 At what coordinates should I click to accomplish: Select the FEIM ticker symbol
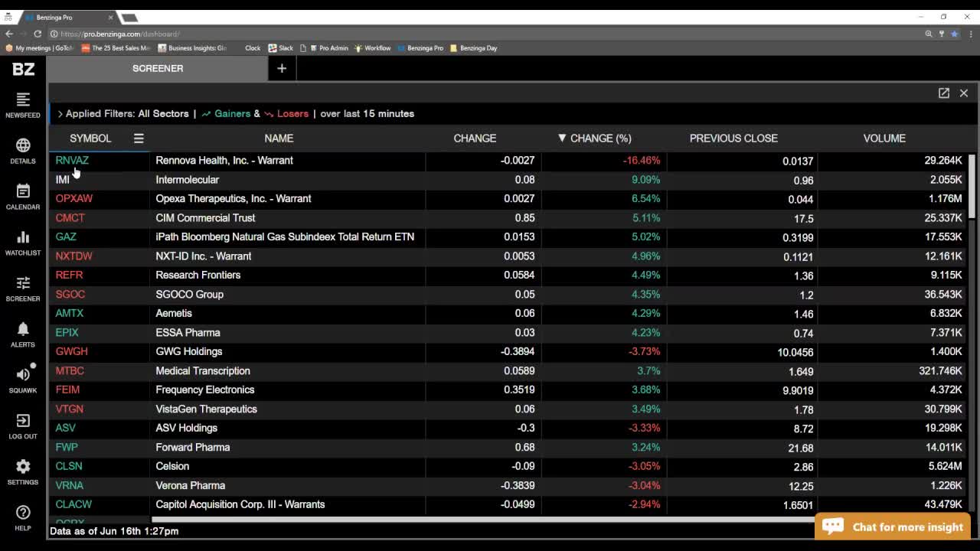coord(67,390)
